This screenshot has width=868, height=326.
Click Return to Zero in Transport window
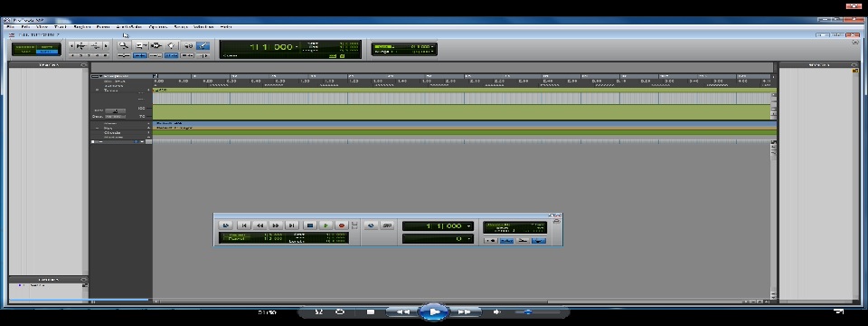click(243, 225)
